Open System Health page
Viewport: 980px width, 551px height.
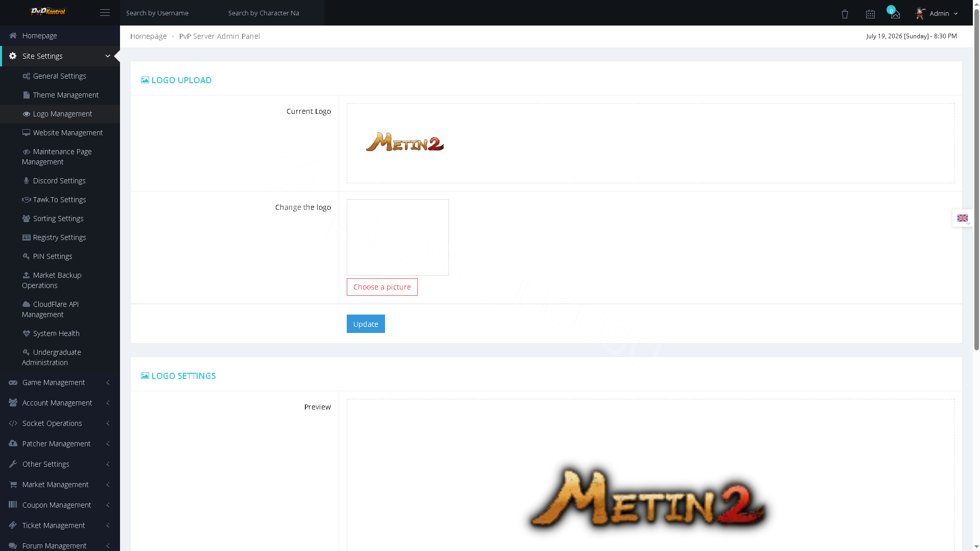(x=60, y=333)
